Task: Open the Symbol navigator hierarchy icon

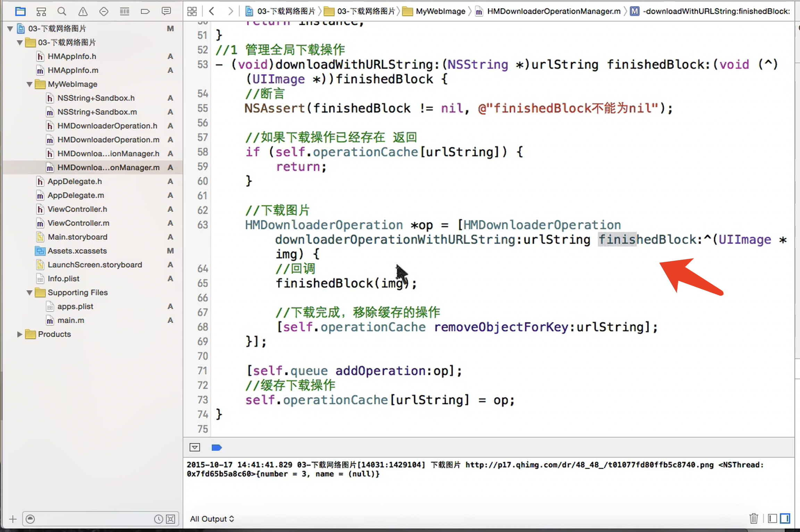Action: (x=41, y=11)
